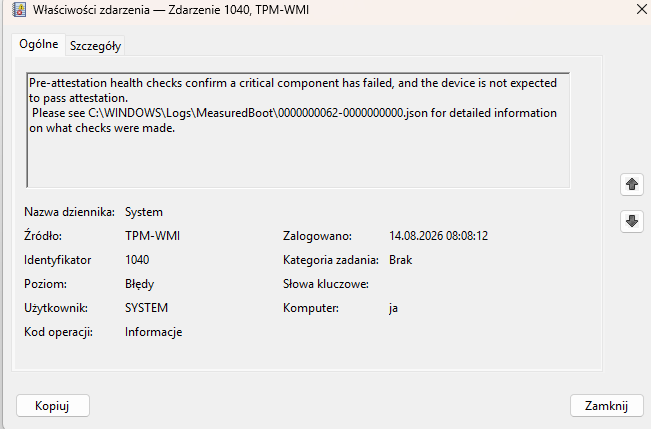Click the SYSTEM user value
This screenshot has width=651, height=429.
tap(147, 308)
